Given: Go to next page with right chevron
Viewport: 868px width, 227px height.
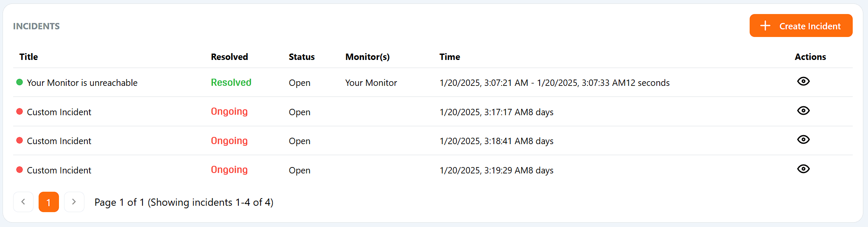Looking at the screenshot, I should pyautogui.click(x=74, y=202).
